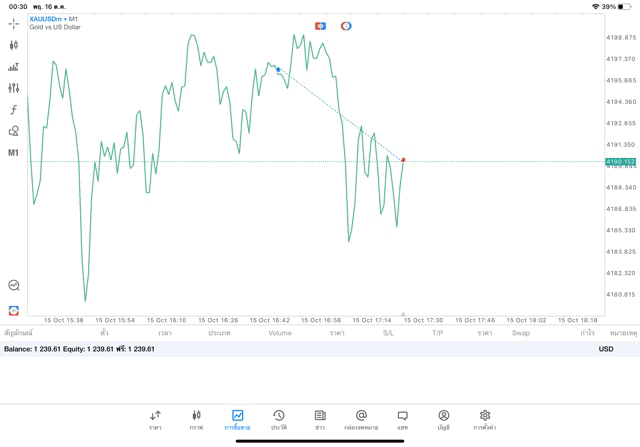Tap the red-blue square icon at bottom-left
Viewport: 640px width, 447px height.
point(14,310)
